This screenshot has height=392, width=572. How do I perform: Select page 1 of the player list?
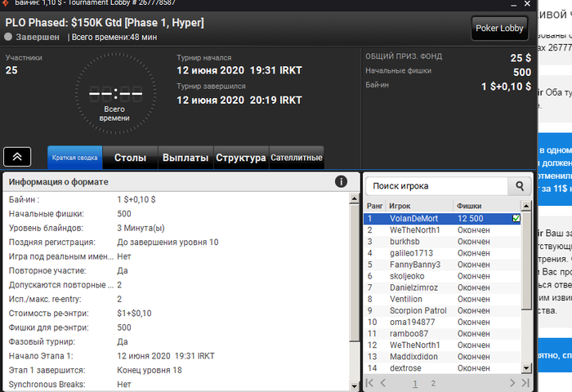coord(415,383)
